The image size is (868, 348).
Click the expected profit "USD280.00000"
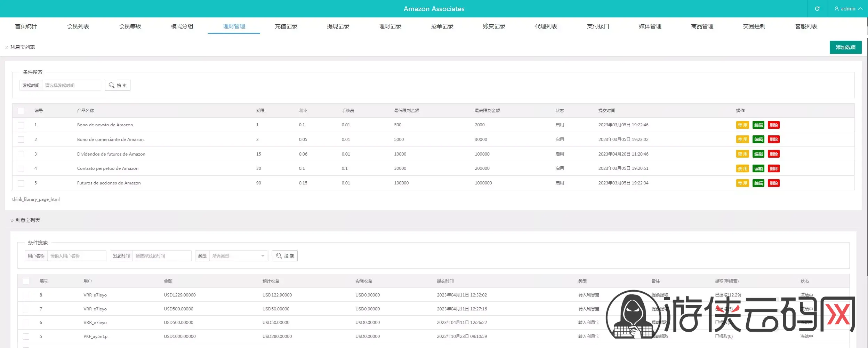pyautogui.click(x=277, y=337)
